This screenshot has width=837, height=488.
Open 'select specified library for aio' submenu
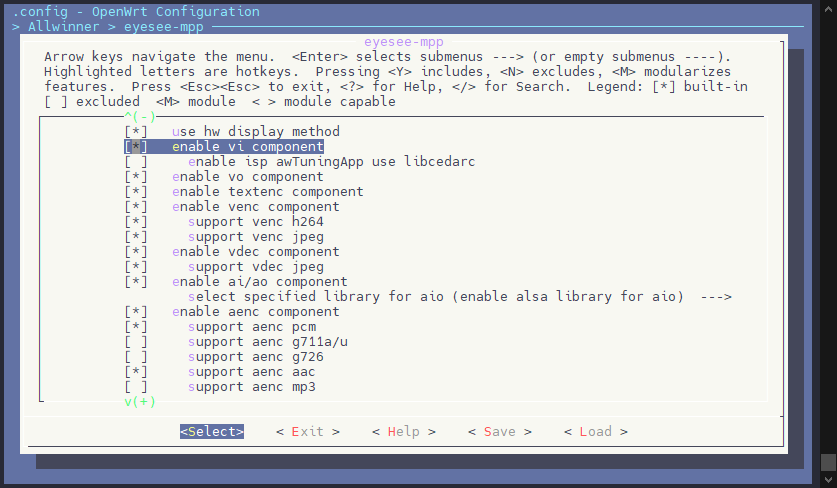[460, 296]
